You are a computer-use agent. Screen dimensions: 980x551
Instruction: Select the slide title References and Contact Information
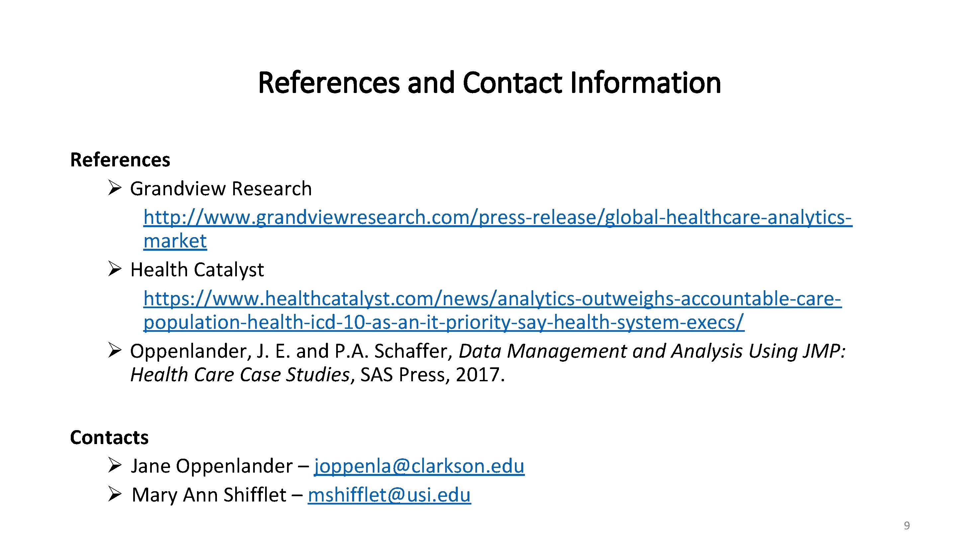click(x=490, y=82)
